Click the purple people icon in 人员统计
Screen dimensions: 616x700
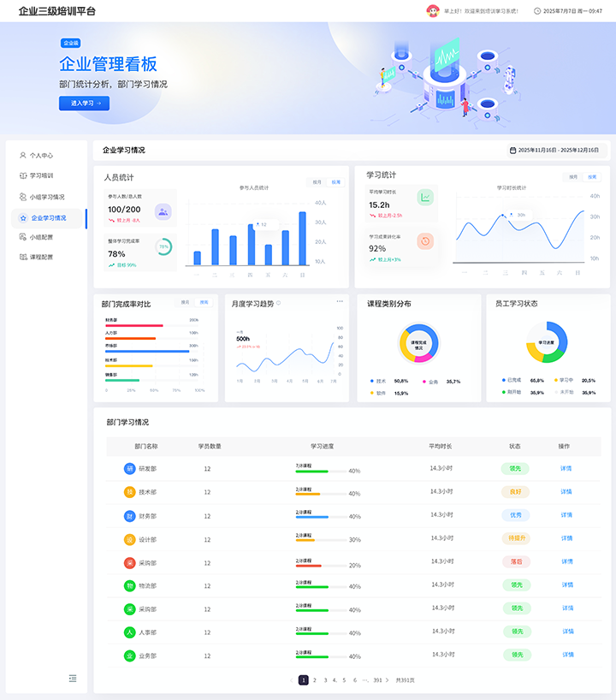tap(163, 211)
